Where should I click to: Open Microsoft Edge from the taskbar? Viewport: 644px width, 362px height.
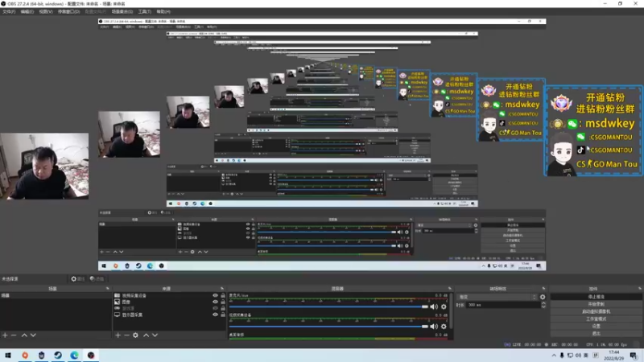pyautogui.click(x=74, y=356)
